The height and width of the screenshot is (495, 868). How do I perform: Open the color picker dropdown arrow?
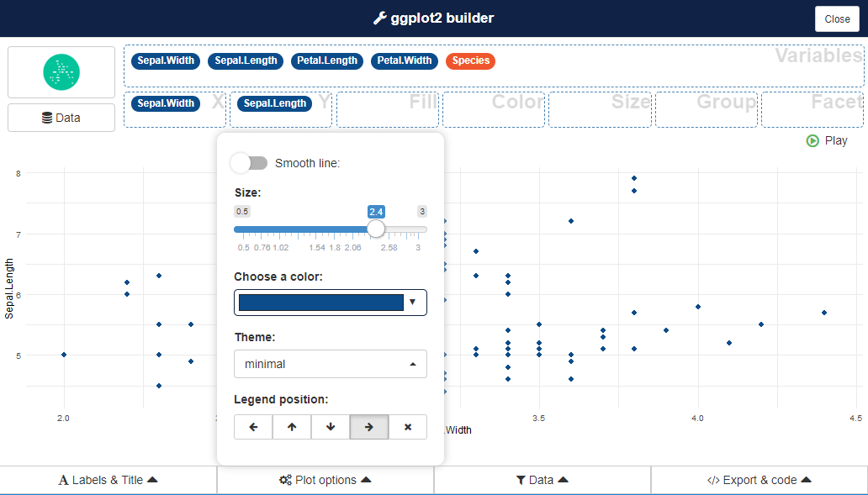(x=412, y=302)
